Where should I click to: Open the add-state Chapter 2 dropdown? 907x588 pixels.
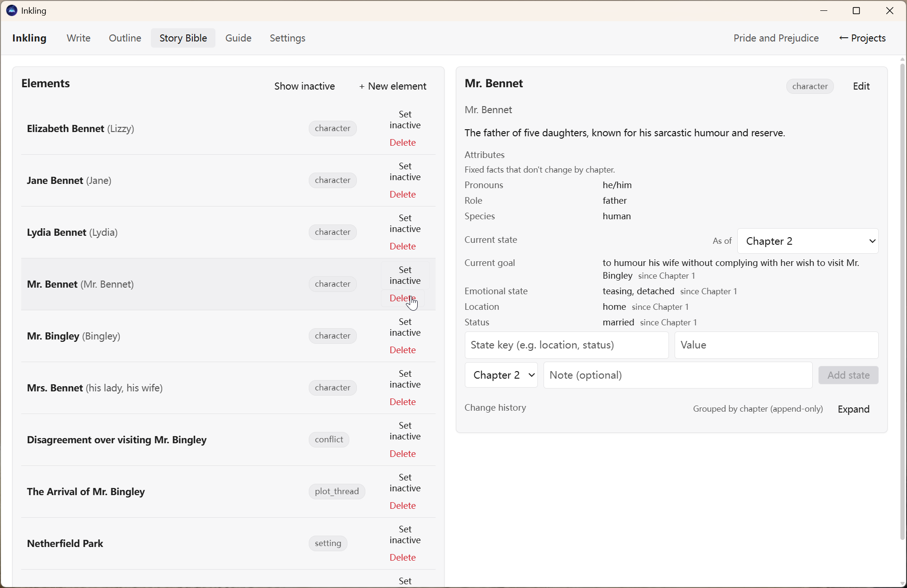(501, 375)
